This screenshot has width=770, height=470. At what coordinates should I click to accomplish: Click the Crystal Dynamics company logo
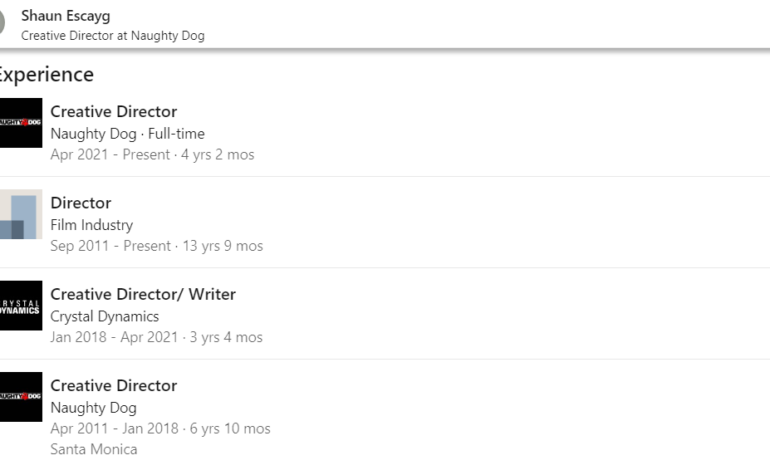pyautogui.click(x=20, y=305)
